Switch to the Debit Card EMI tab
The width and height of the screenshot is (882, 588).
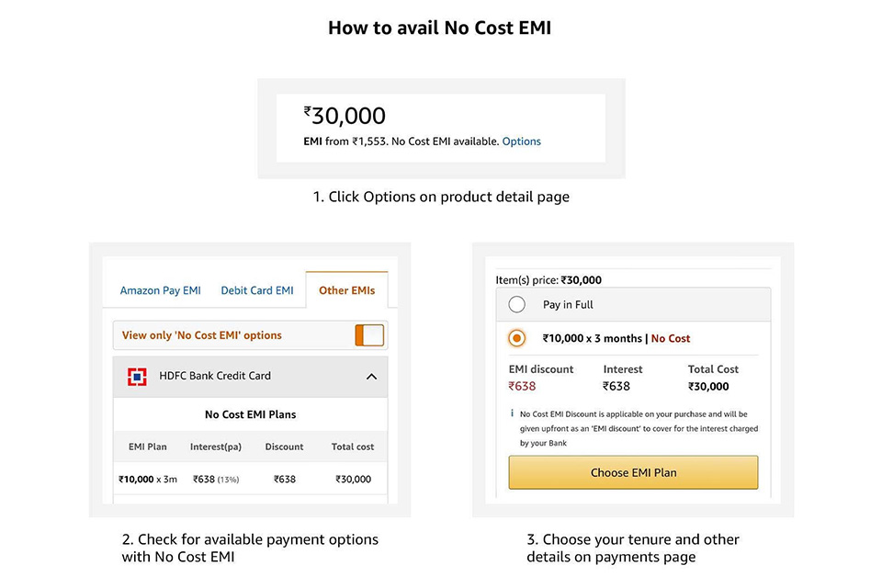click(x=257, y=290)
